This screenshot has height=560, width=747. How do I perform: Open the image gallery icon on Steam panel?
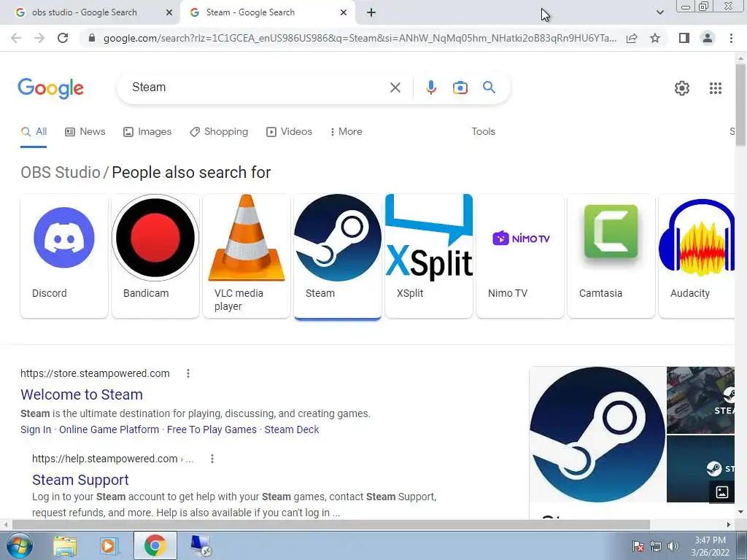(x=721, y=492)
